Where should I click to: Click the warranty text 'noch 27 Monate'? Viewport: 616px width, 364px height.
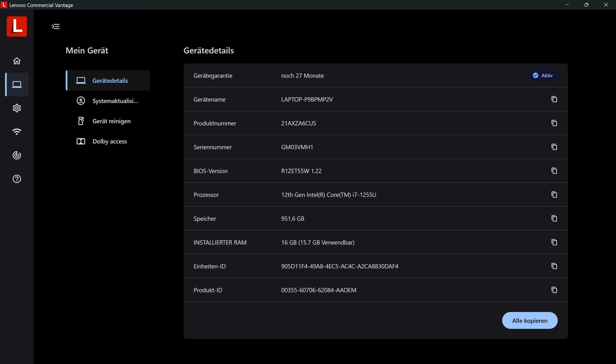[x=302, y=76]
